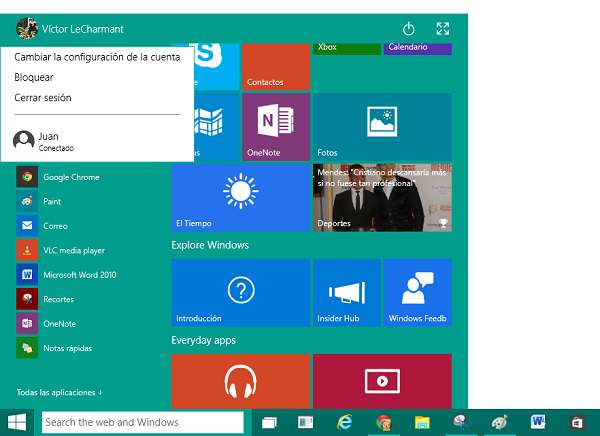
Task: Open the Fotos tile
Action: [382, 126]
